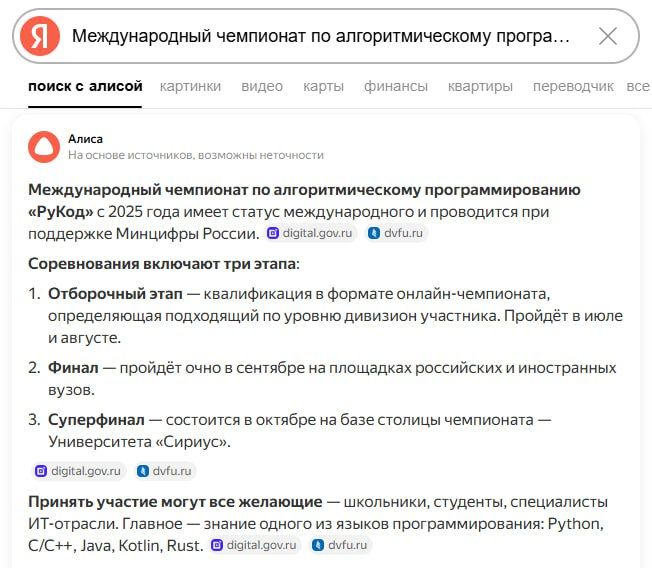
Task: Open dvfu.ru source chip below the Superfinal item
Action: point(165,471)
